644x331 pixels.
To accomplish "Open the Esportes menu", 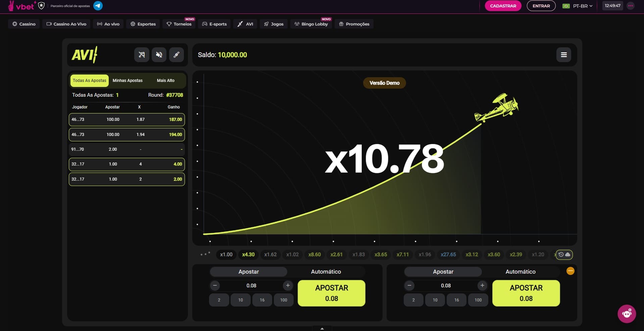I will (x=143, y=24).
